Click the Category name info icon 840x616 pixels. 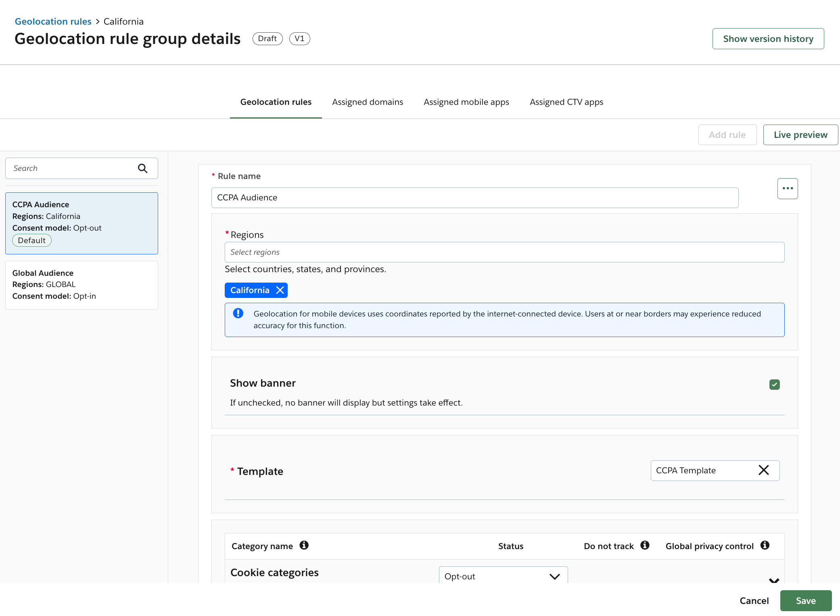tap(304, 545)
